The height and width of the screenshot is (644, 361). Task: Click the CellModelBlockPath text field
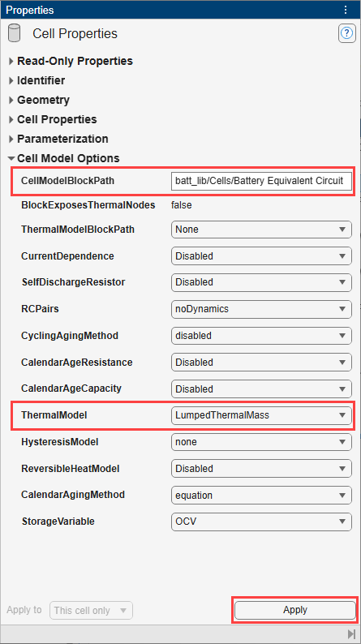261,181
